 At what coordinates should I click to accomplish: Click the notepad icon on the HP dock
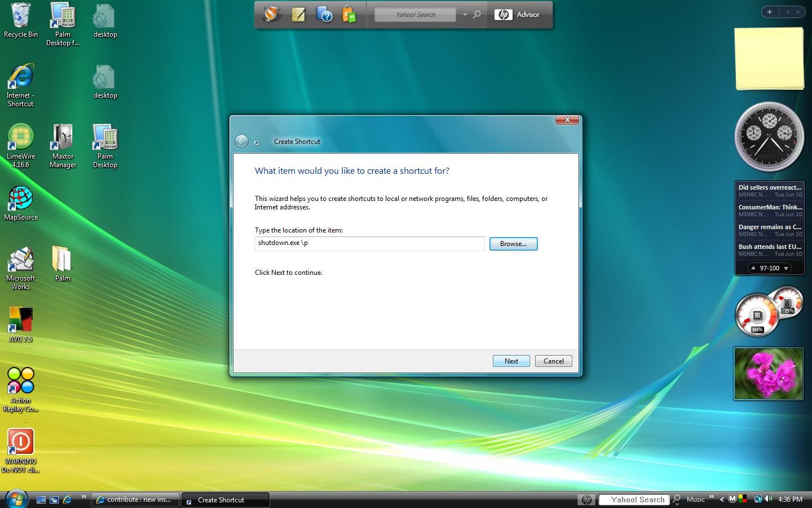pos(298,15)
